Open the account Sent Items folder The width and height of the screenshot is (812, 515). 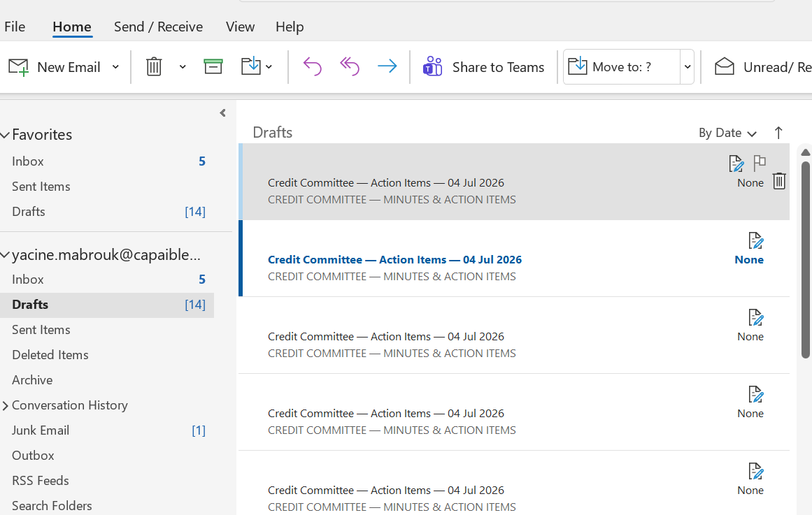pos(107,330)
